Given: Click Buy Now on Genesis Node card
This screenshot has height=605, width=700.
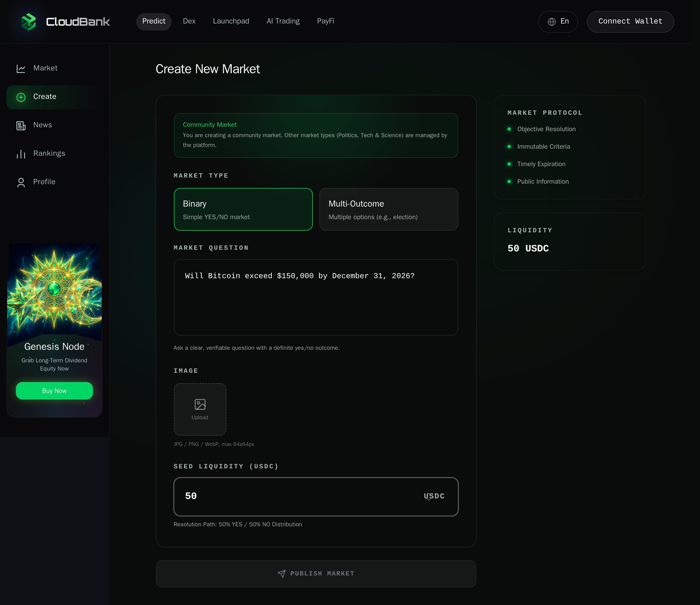Looking at the screenshot, I should [x=54, y=390].
